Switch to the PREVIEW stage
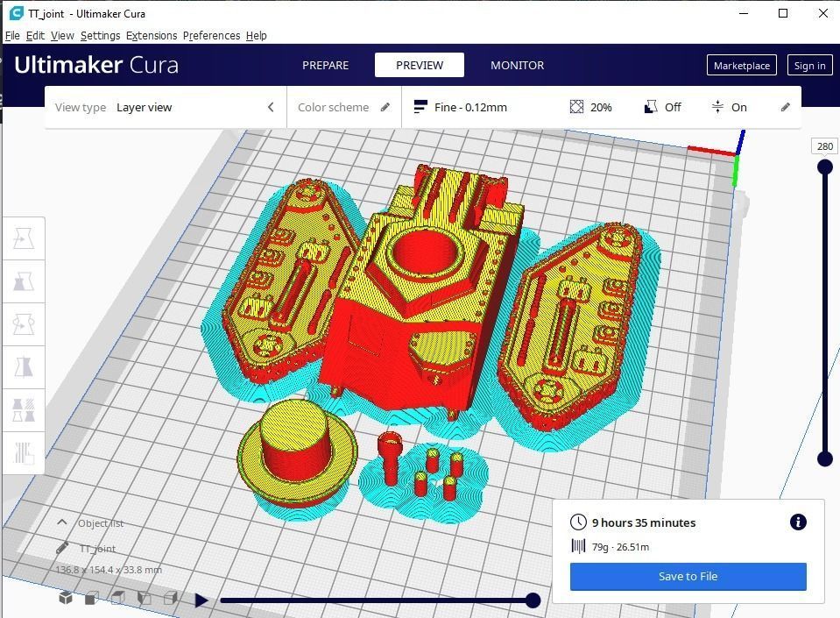 tap(420, 65)
